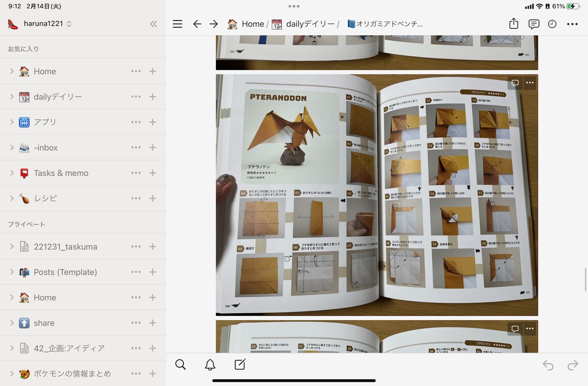Tap the three-dot multitasking control at top
Screen dimensions: 588x386
294,6
